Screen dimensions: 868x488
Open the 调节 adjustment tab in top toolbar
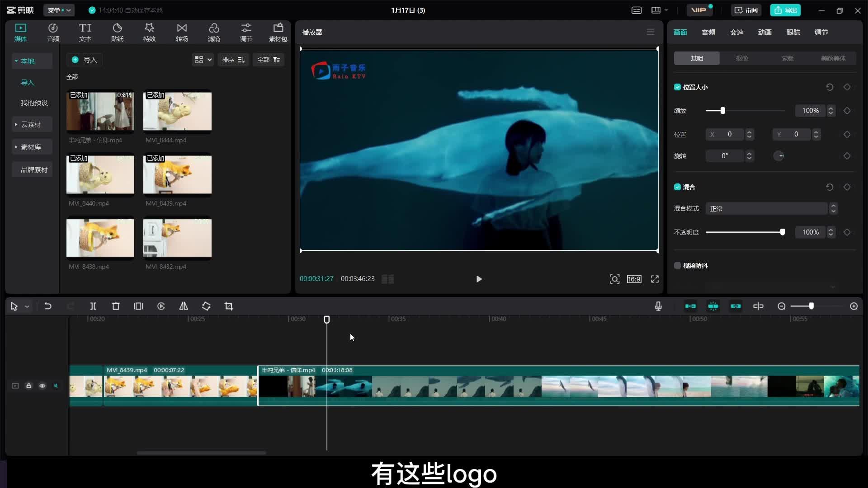click(246, 33)
